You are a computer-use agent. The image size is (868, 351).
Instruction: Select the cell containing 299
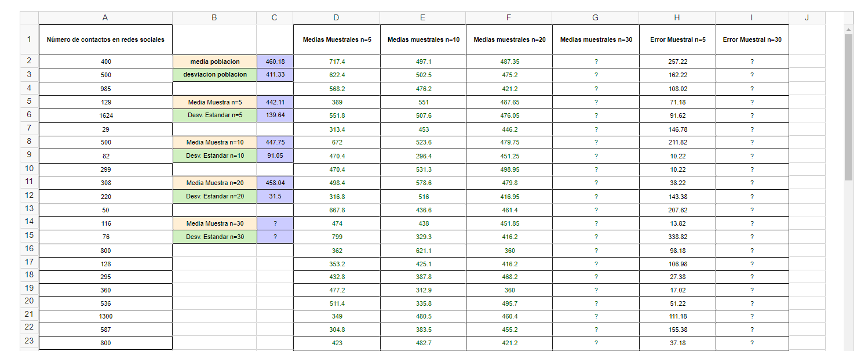point(105,169)
